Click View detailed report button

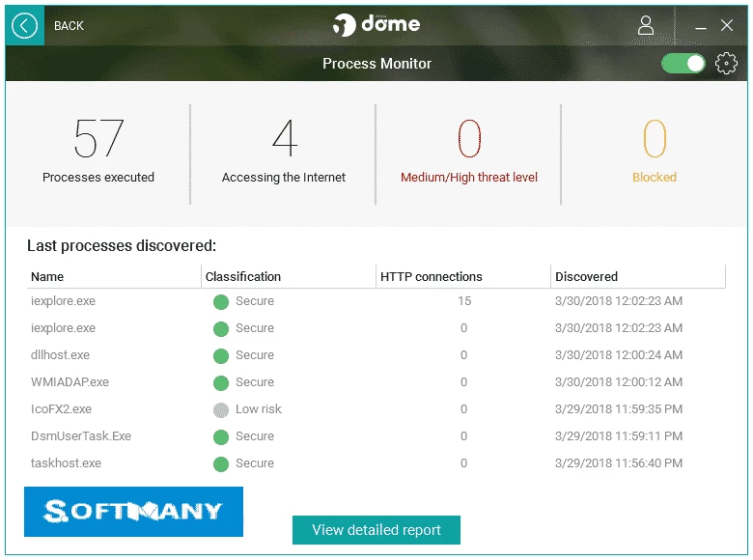pyautogui.click(x=376, y=530)
